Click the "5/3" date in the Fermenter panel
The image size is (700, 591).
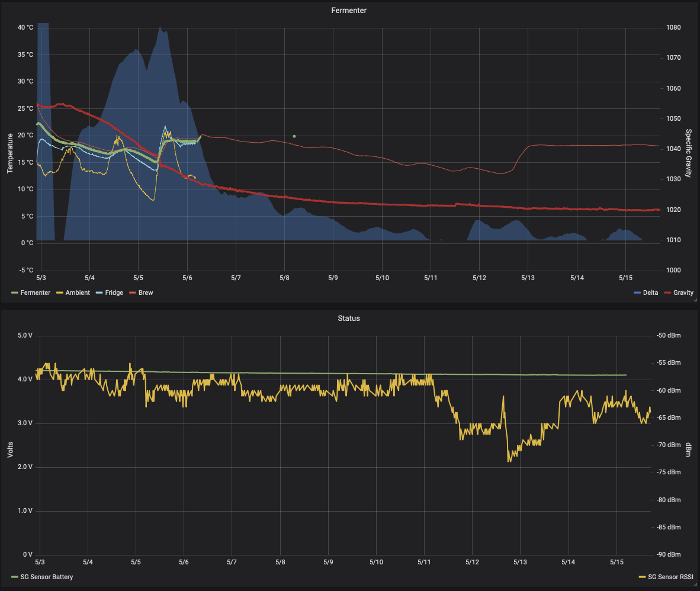tap(41, 278)
